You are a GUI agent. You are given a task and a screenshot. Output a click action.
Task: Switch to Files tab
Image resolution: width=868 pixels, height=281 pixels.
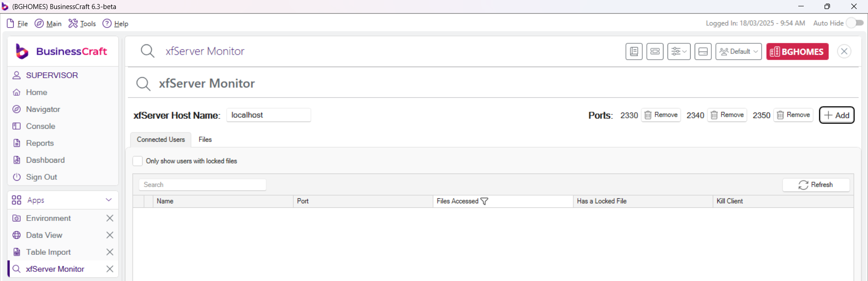[x=205, y=140]
